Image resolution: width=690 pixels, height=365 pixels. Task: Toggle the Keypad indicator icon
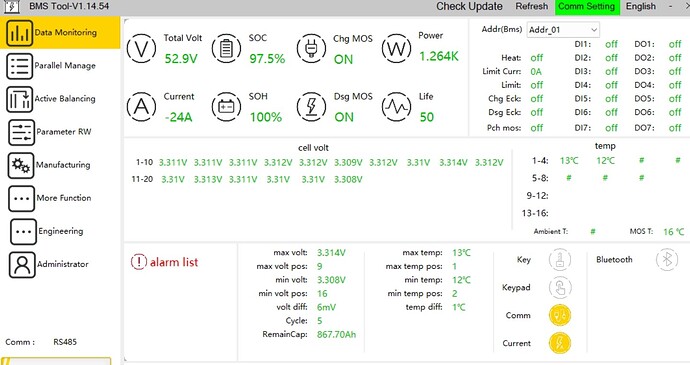click(x=560, y=288)
